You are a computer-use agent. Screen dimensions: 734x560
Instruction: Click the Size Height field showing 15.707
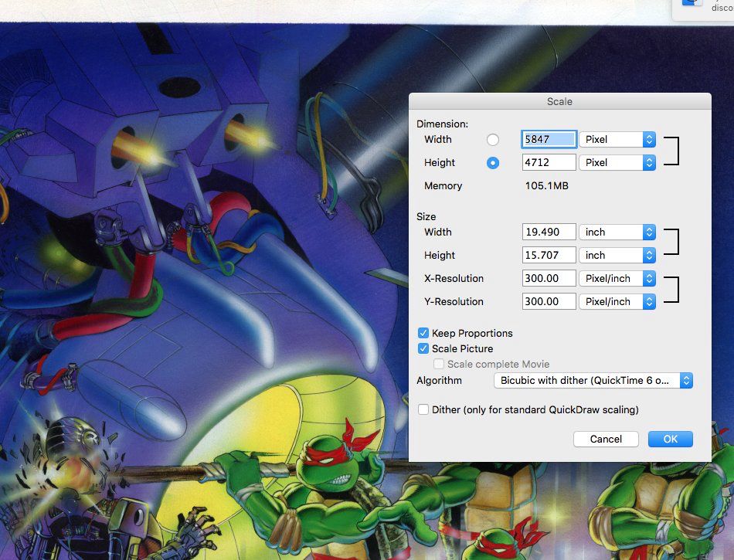[549, 255]
